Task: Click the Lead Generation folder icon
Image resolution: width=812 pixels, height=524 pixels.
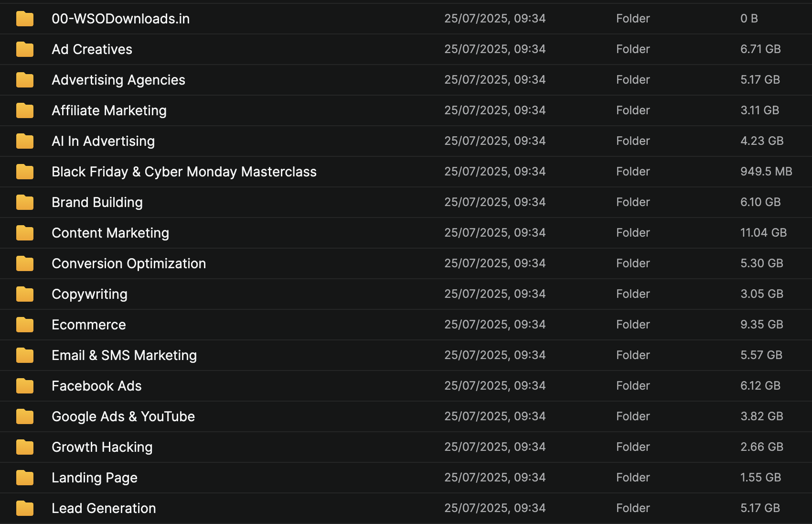Action: 25,508
